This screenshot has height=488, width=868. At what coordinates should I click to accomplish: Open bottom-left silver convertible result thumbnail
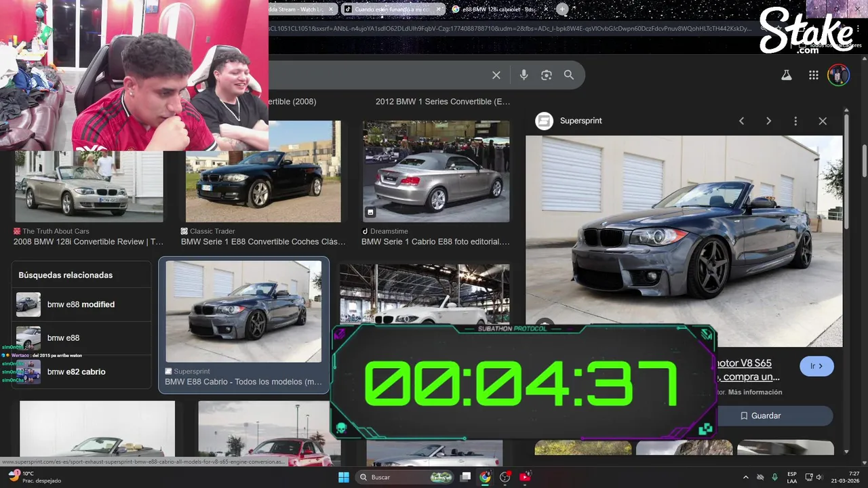click(x=97, y=428)
